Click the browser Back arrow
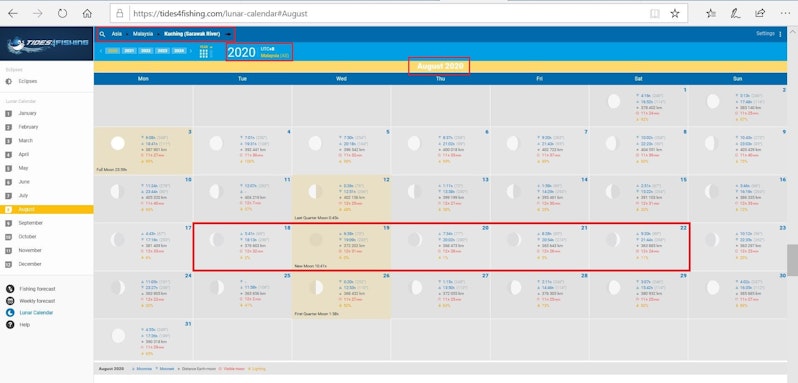This screenshot has width=798, height=383. (x=13, y=14)
